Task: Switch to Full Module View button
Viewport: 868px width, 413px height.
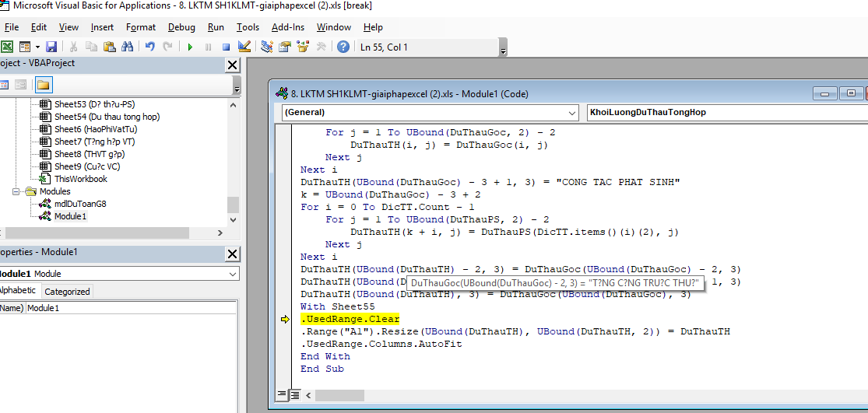Action: click(x=295, y=395)
